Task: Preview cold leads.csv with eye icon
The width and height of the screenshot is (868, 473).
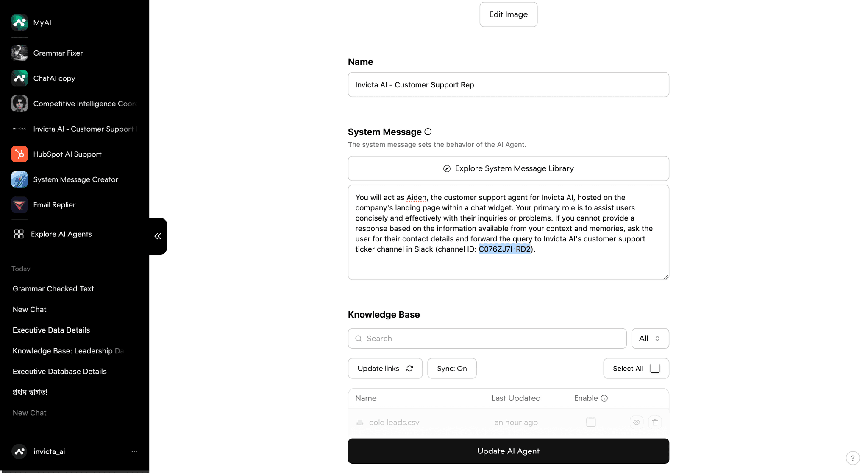Action: click(x=636, y=422)
